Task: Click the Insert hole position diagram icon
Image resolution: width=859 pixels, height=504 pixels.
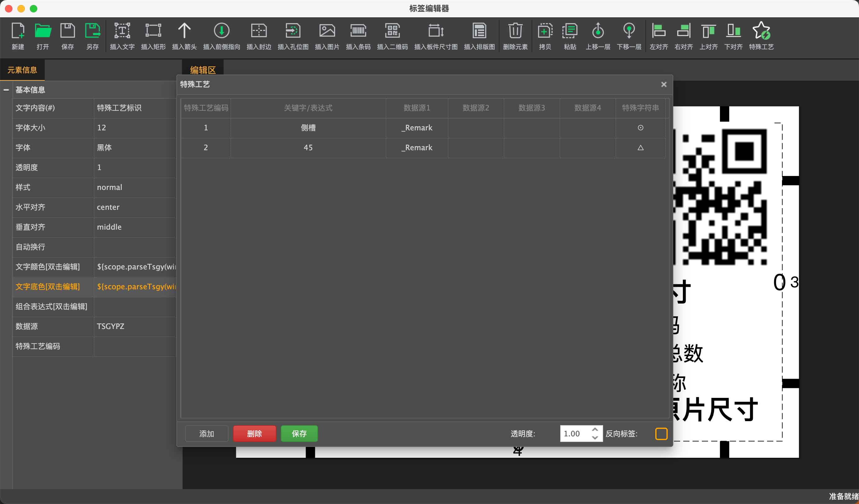Action: pyautogui.click(x=293, y=31)
